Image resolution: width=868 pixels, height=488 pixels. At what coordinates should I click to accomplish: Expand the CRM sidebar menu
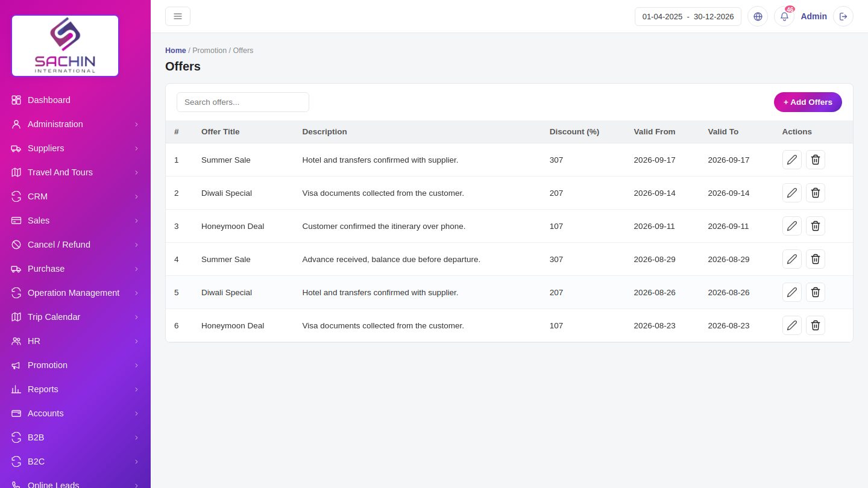pyautogui.click(x=75, y=196)
